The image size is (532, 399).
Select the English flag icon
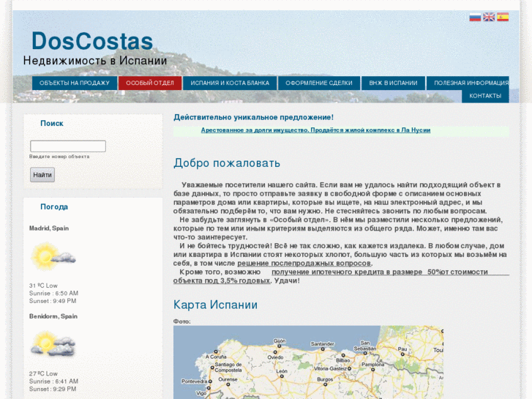[x=489, y=17]
